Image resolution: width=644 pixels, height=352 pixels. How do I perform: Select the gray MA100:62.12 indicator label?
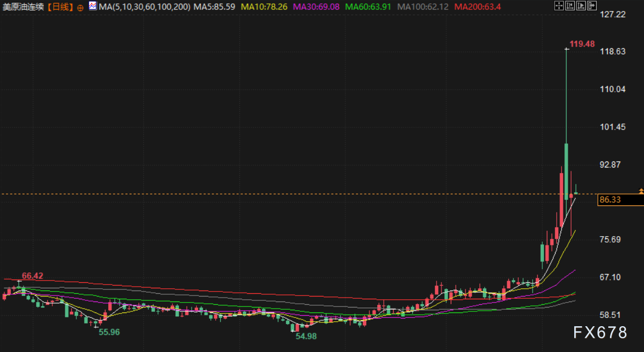pyautogui.click(x=423, y=7)
